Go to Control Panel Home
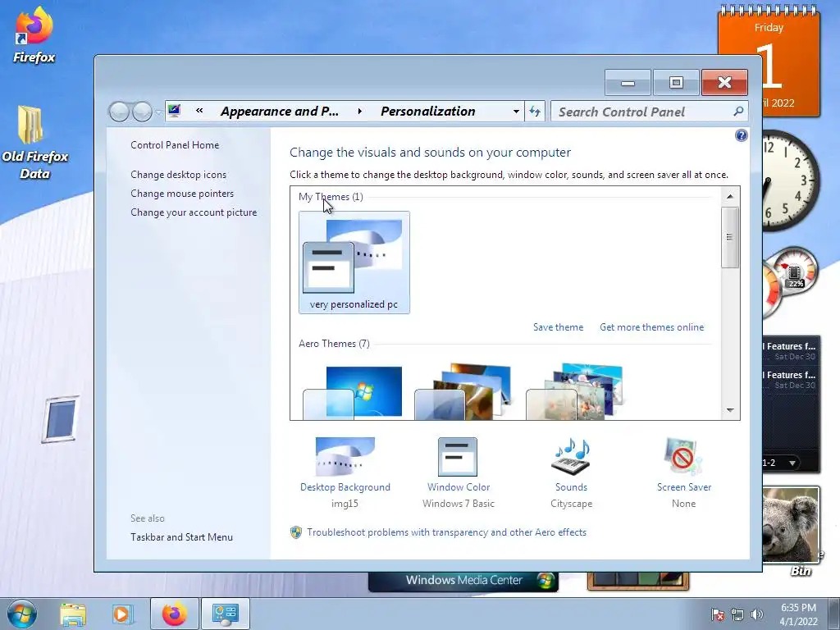The width and height of the screenshot is (840, 630). pyautogui.click(x=175, y=144)
